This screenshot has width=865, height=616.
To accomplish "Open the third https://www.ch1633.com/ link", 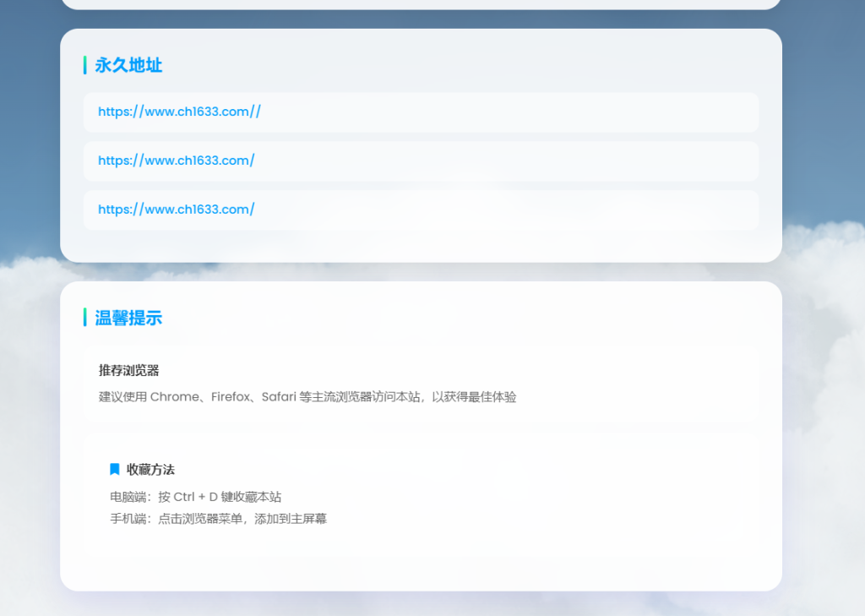I will [175, 209].
